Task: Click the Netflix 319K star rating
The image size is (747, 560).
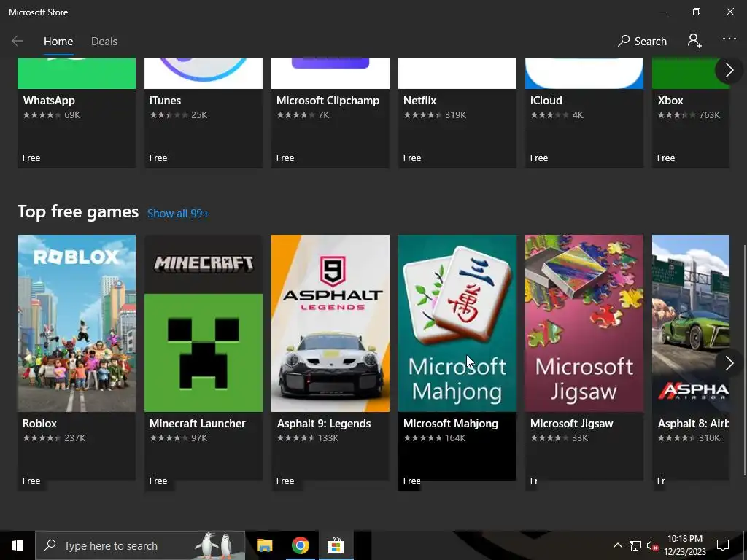Action: (x=435, y=114)
